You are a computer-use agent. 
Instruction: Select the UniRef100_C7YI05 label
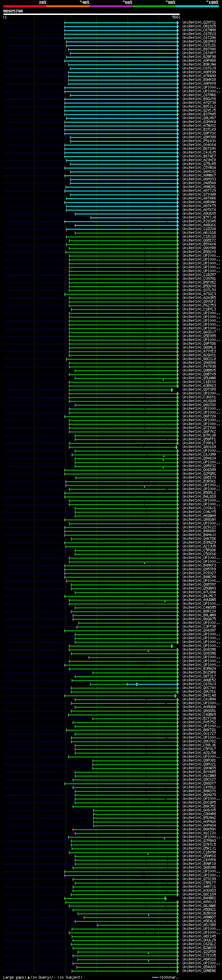[x=199, y=956]
